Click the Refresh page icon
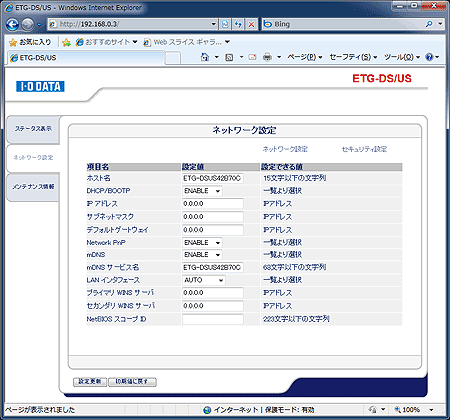 (238, 24)
